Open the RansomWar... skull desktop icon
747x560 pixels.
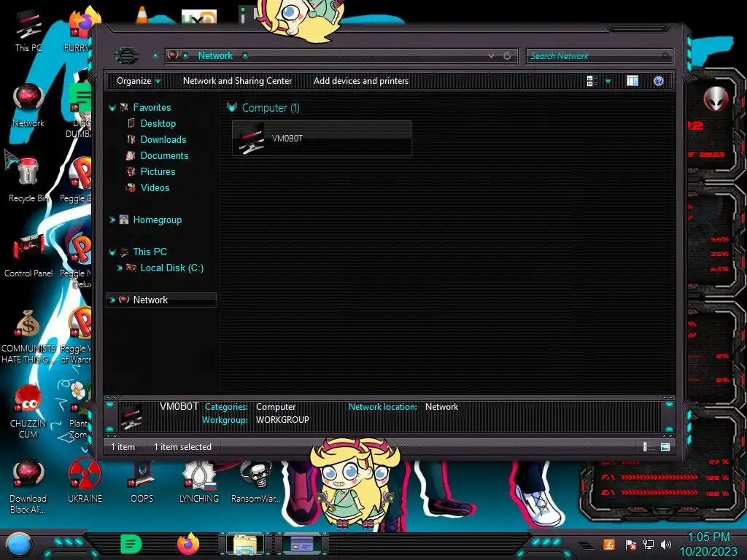[x=256, y=481]
